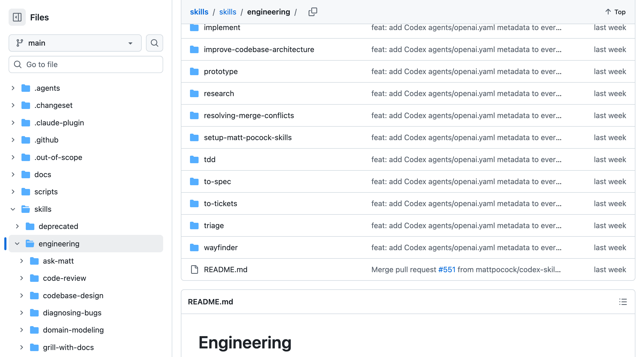
Task: Open the implement folder link
Action: pos(222,27)
